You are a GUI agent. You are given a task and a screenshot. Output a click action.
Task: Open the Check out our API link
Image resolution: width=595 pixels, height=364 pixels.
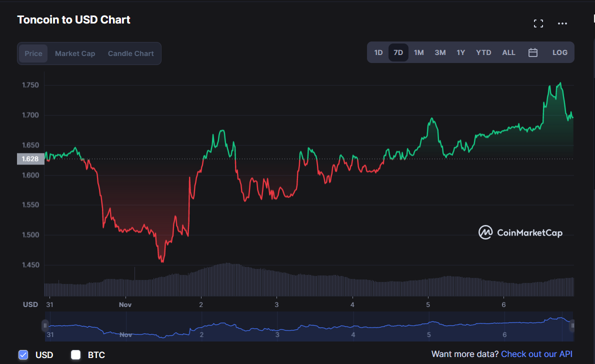536,354
